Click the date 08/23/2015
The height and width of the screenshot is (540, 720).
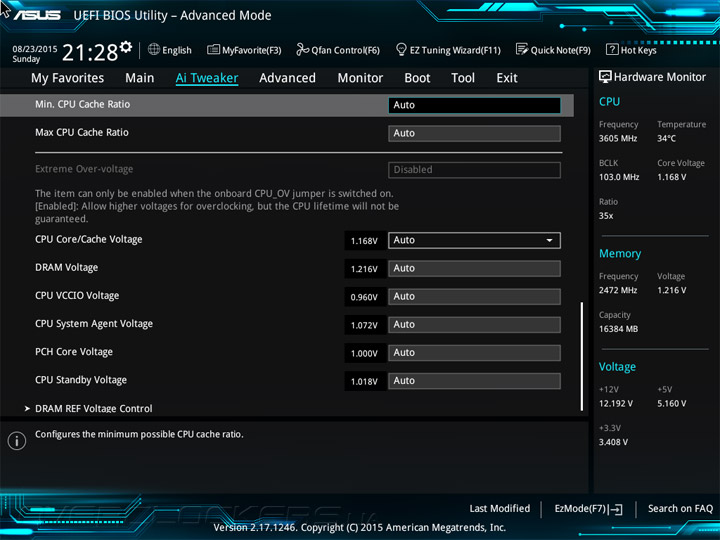tap(35, 49)
